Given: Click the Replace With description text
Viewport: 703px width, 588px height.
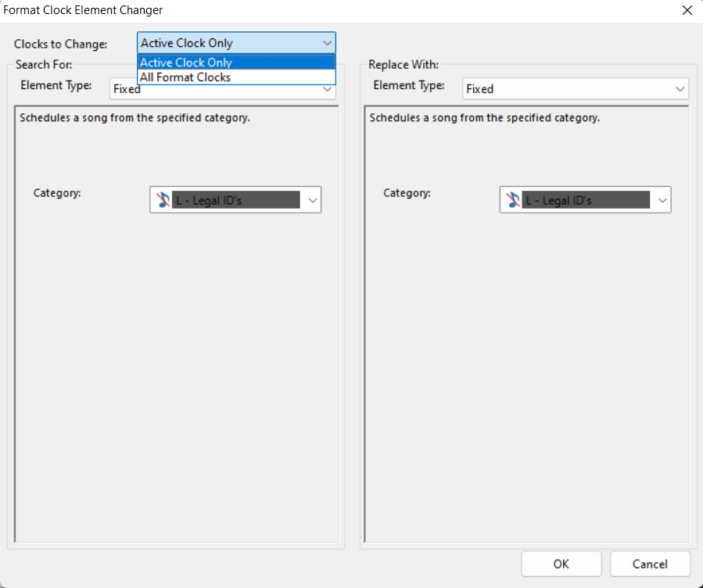Looking at the screenshot, I should pyautogui.click(x=484, y=118).
